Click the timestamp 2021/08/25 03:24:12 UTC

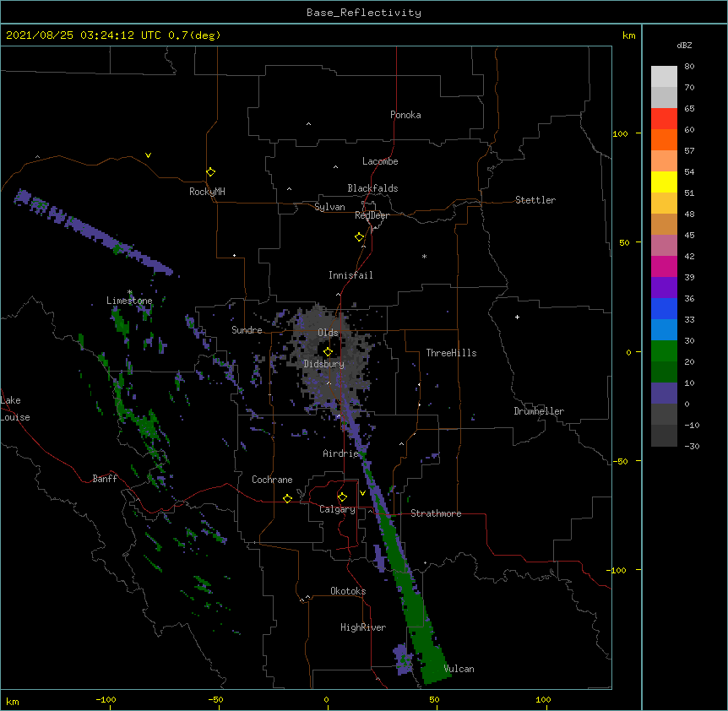[84, 35]
